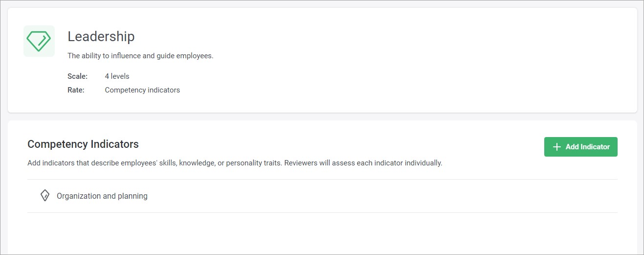The width and height of the screenshot is (644, 255).
Task: Click the word "planning" in the indicator name
Action: 133,196
